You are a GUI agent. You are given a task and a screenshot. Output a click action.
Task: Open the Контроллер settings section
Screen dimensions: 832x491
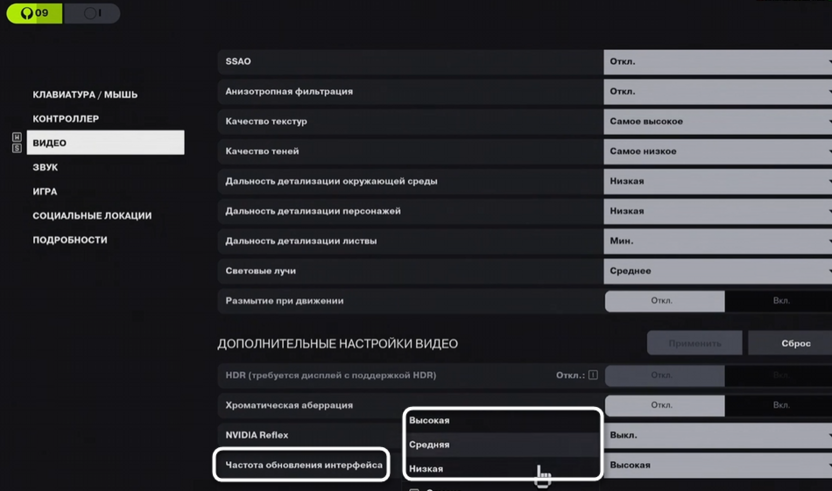coord(66,119)
